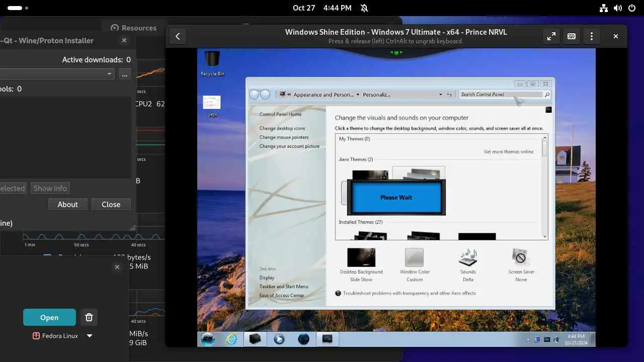Toggle fullscreen for the Windows 7 virtual machine

[551, 36]
